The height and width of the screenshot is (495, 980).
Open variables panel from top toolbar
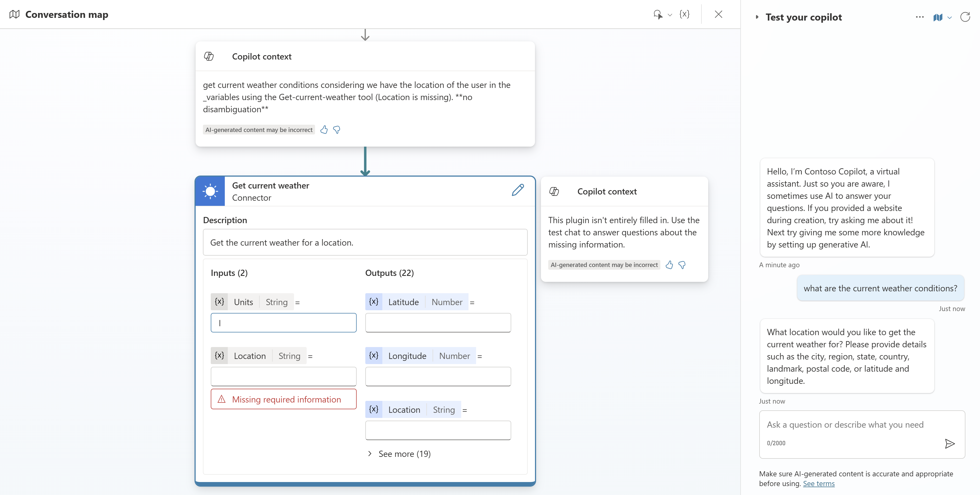[684, 14]
